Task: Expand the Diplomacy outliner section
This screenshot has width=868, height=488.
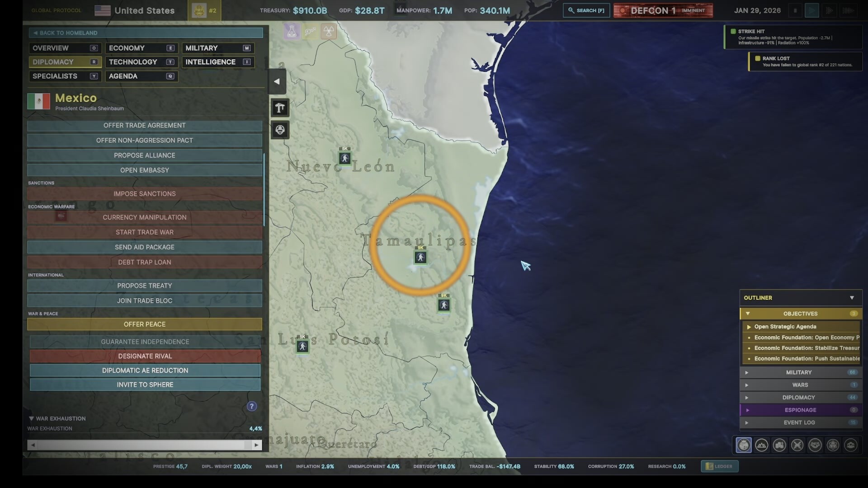Action: coord(801,398)
